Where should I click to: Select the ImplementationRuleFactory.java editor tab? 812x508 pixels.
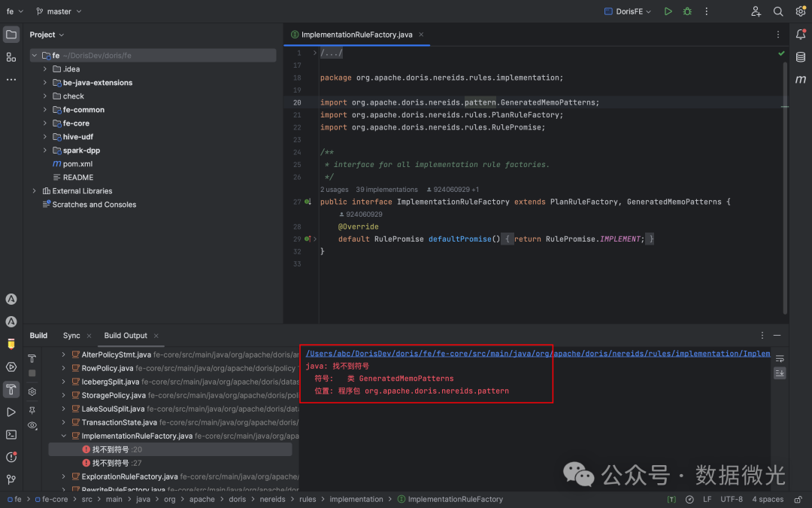(357, 35)
